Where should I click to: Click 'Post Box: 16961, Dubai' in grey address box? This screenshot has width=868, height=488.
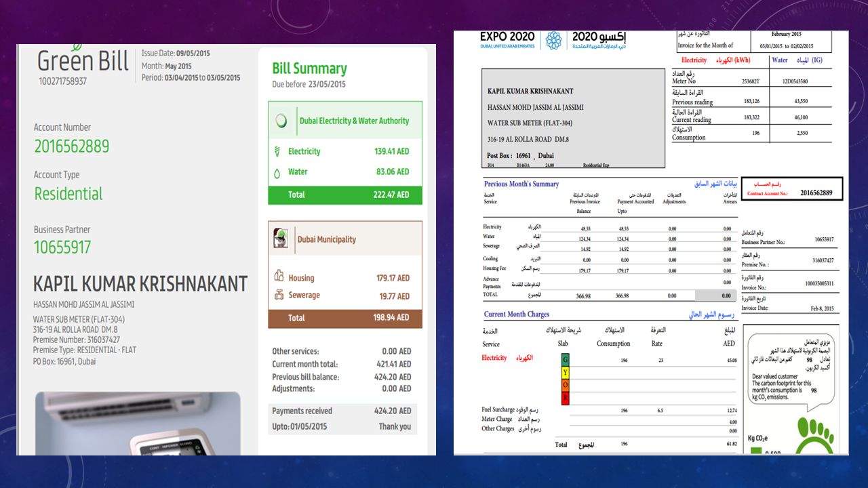click(520, 156)
